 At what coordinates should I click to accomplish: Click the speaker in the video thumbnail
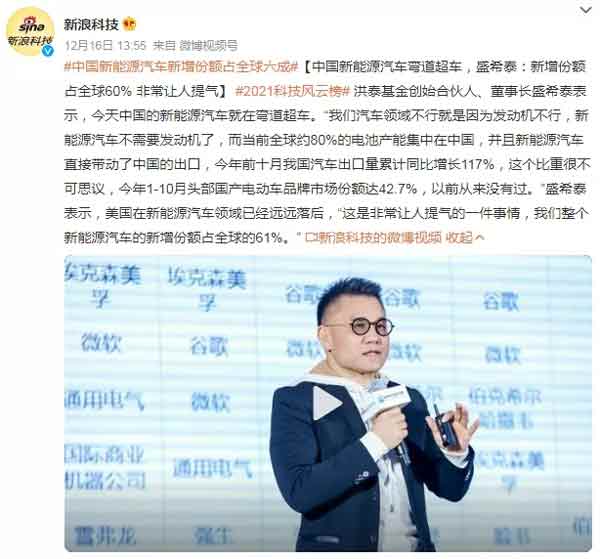click(373, 415)
